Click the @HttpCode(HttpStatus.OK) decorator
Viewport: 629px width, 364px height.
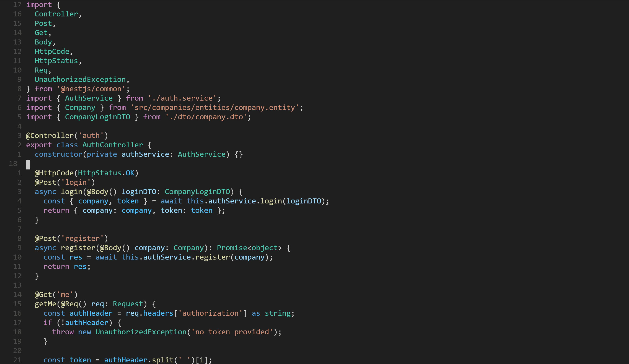tap(87, 173)
